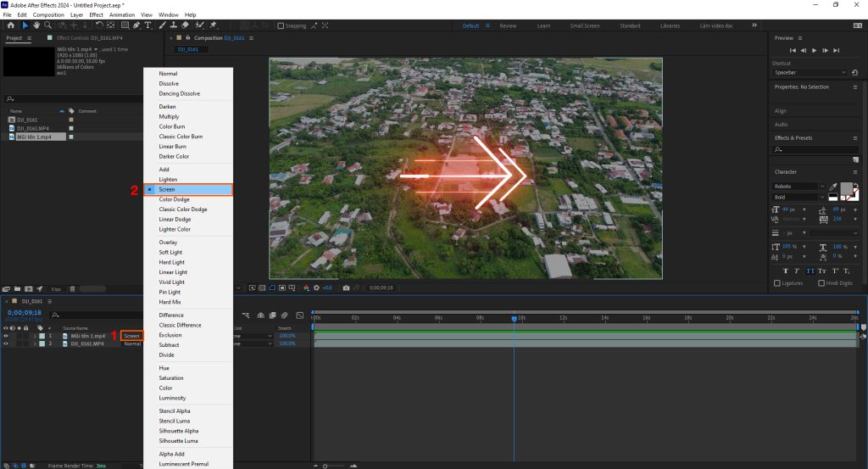
Task: Open the Spacebar shortcut dropdown
Action: 810,73
